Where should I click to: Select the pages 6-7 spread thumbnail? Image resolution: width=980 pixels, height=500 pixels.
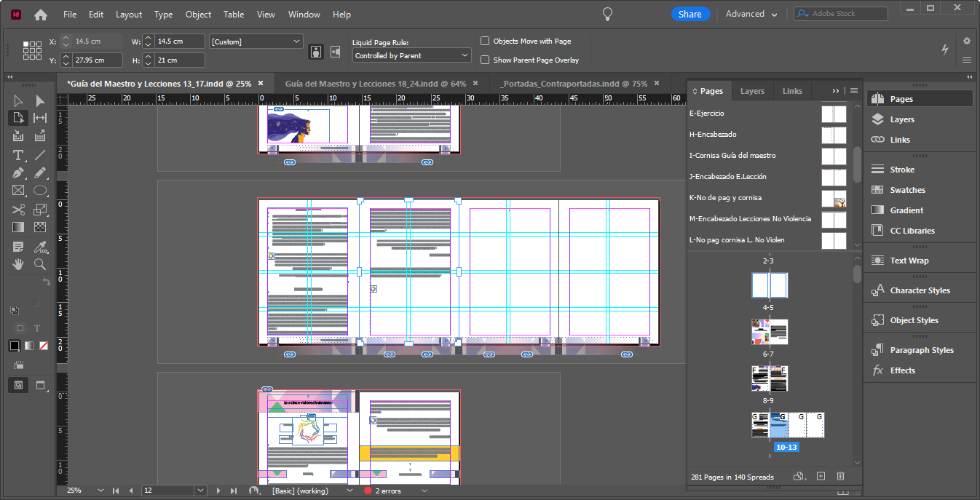click(769, 332)
